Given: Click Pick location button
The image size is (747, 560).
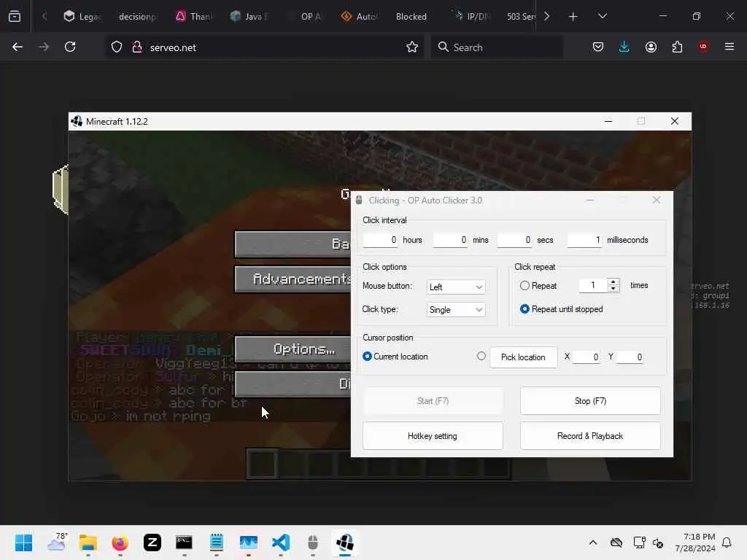Looking at the screenshot, I should pos(523,357).
